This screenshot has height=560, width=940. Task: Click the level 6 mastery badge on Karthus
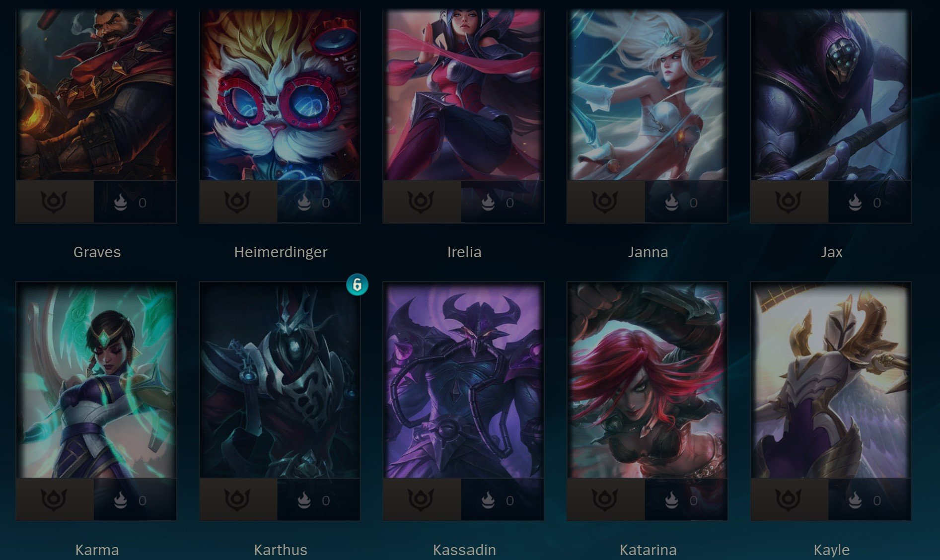(357, 284)
